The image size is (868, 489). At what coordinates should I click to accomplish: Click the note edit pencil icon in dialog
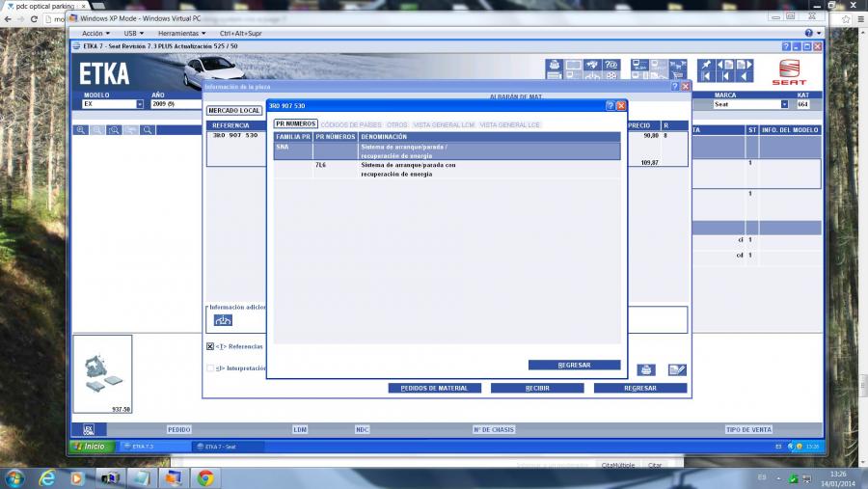coord(677,369)
